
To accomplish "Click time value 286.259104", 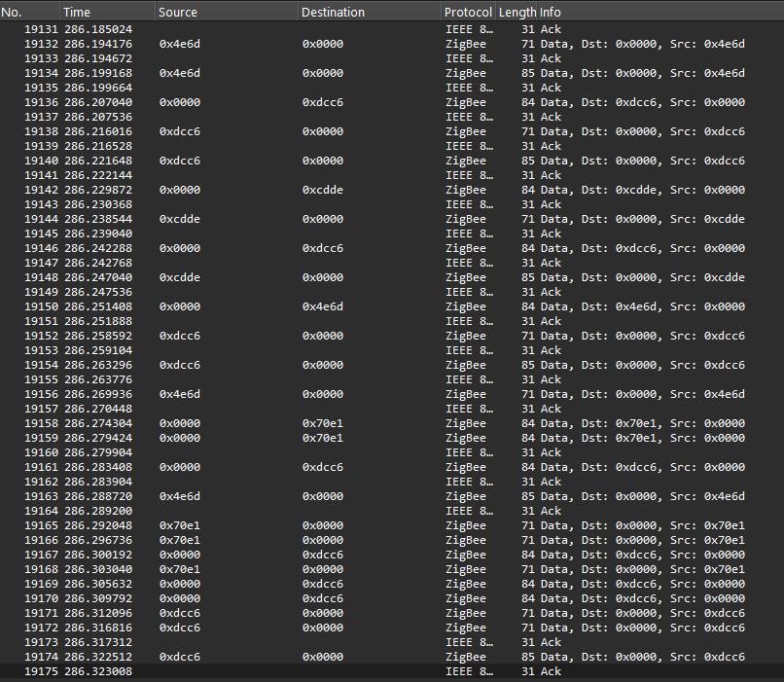I will click(98, 350).
